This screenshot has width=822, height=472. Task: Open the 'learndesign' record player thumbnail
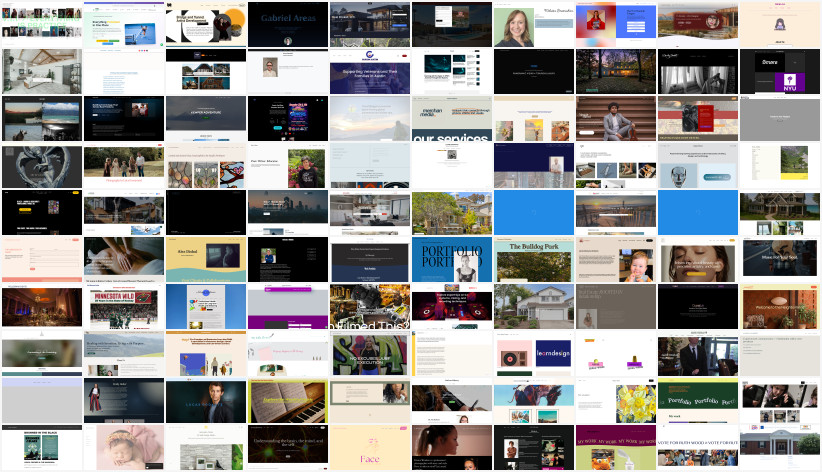coord(534,354)
